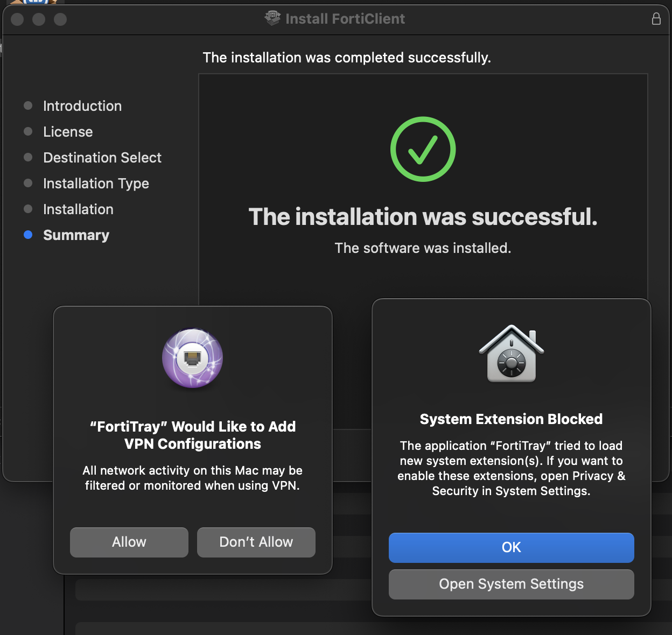Select the Destination Select step
672x635 pixels.
(x=102, y=158)
